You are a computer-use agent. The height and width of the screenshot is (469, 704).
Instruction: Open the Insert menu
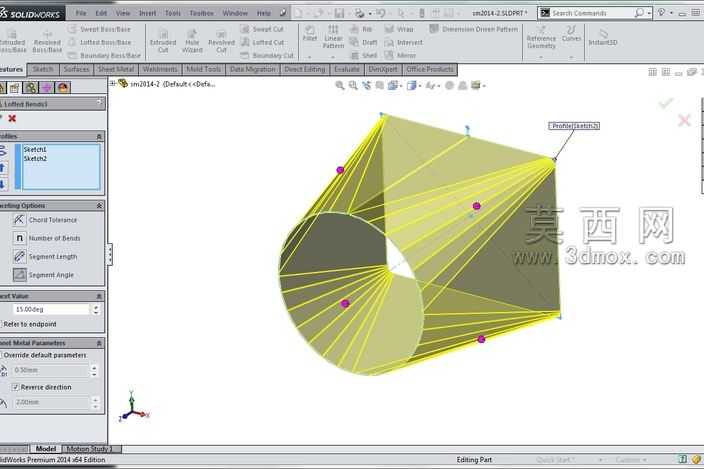(x=148, y=13)
